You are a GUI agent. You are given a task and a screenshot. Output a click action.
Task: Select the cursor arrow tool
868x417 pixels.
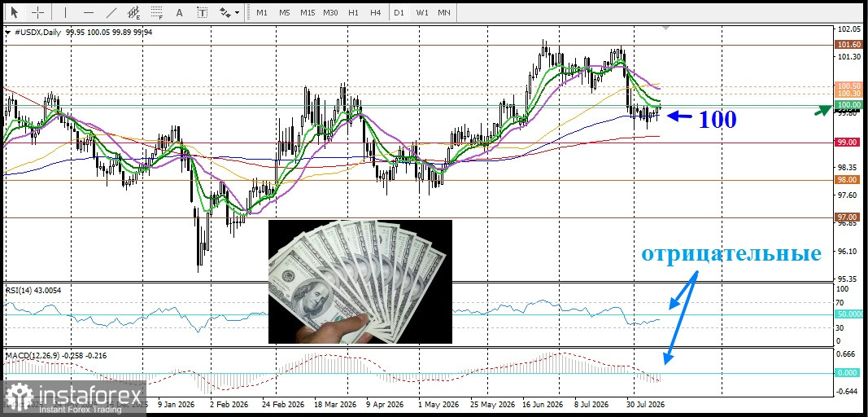click(14, 12)
